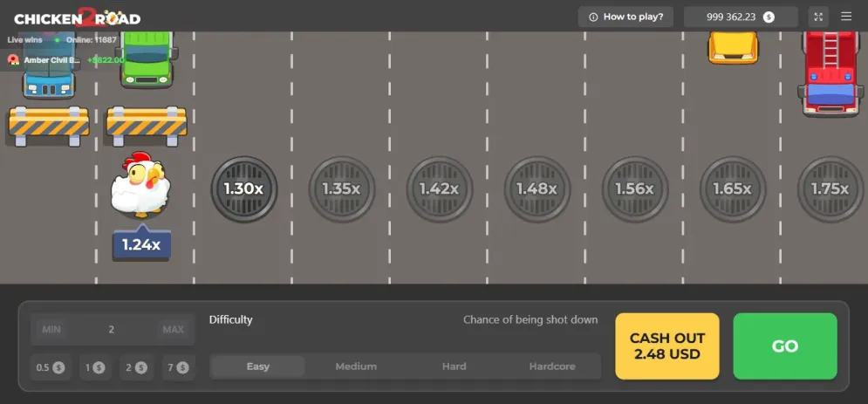Select Easy difficulty
Screen dimensions: 868x404
pos(258,366)
